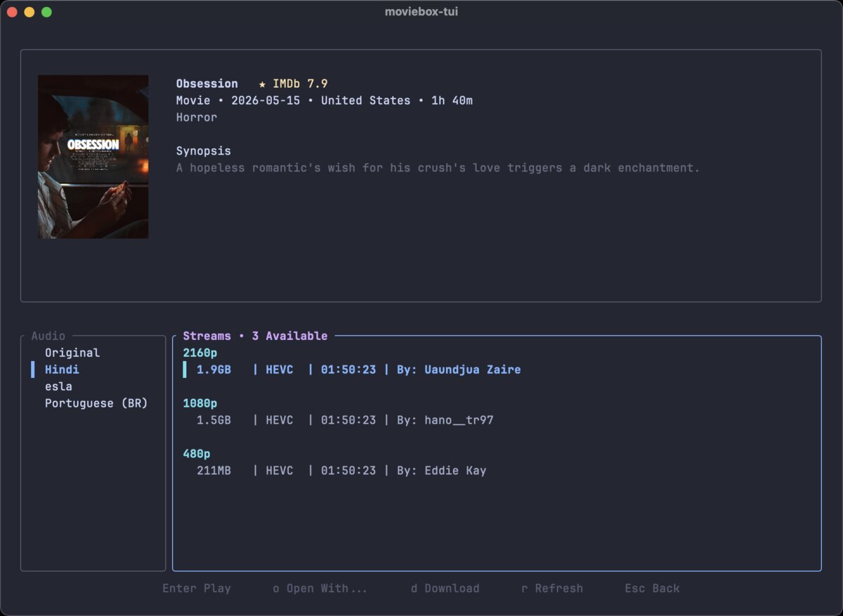This screenshot has height=616, width=843.
Task: Click the Horror genre label
Action: (x=197, y=117)
